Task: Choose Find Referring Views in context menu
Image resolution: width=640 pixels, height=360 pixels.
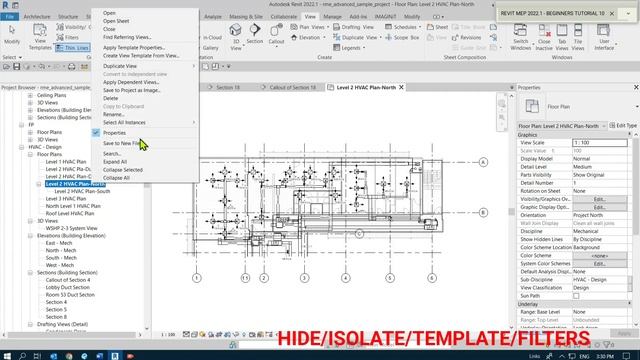Action: point(127,37)
